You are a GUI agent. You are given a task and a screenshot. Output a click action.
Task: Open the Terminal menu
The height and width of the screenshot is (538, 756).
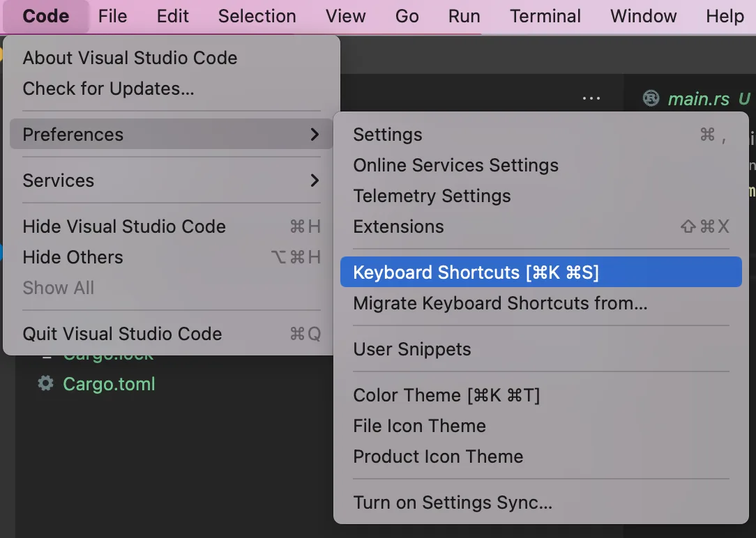pyautogui.click(x=545, y=16)
